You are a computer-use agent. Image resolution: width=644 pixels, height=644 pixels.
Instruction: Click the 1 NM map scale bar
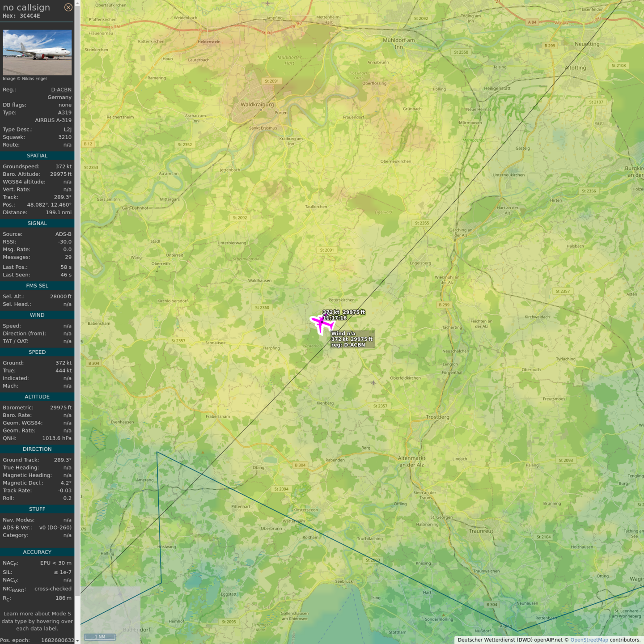[100, 637]
